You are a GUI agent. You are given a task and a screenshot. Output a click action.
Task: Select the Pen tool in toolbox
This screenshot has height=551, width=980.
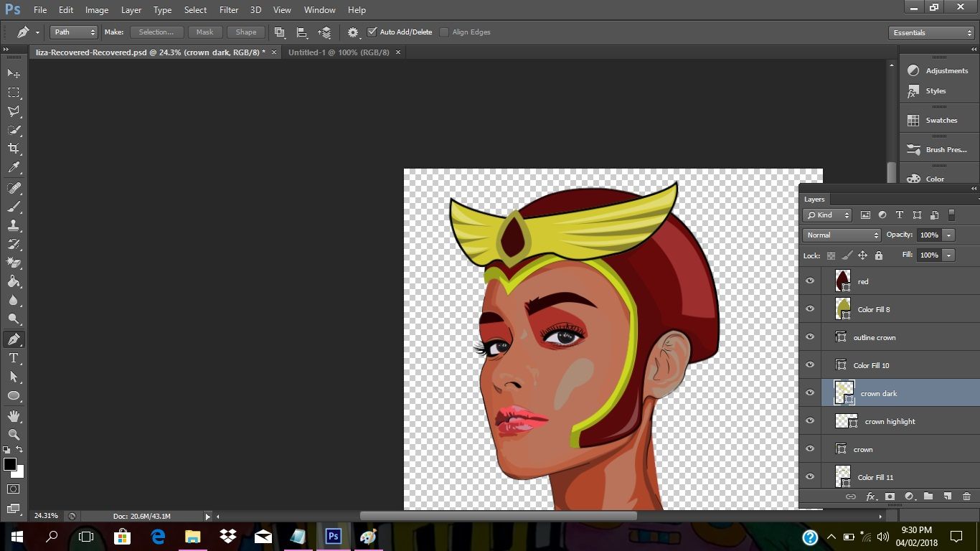click(x=14, y=339)
